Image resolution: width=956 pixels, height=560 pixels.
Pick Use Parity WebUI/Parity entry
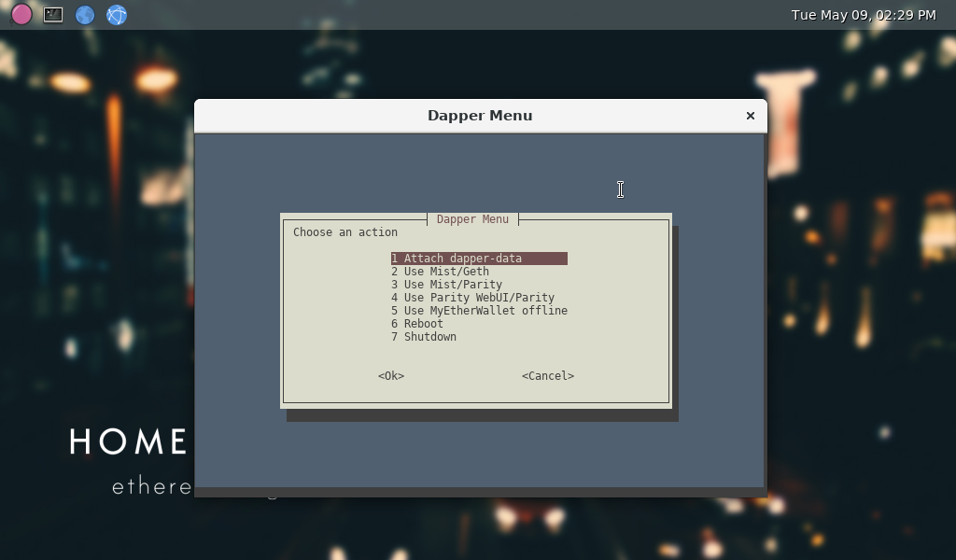473,298
